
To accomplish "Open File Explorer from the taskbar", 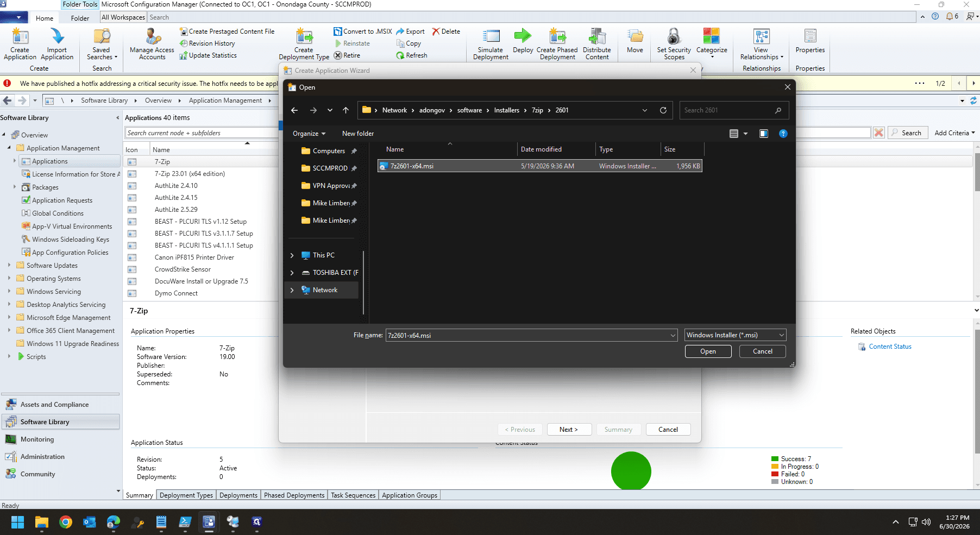I will click(42, 522).
